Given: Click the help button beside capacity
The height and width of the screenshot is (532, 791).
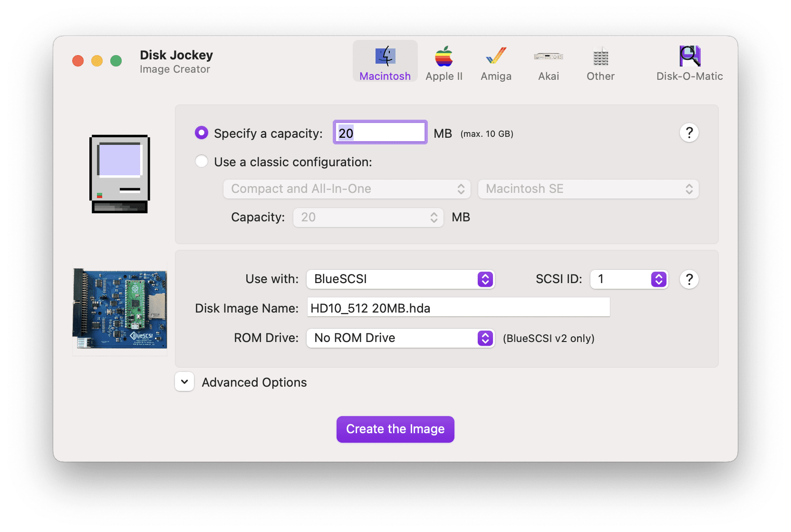Looking at the screenshot, I should click(x=689, y=133).
